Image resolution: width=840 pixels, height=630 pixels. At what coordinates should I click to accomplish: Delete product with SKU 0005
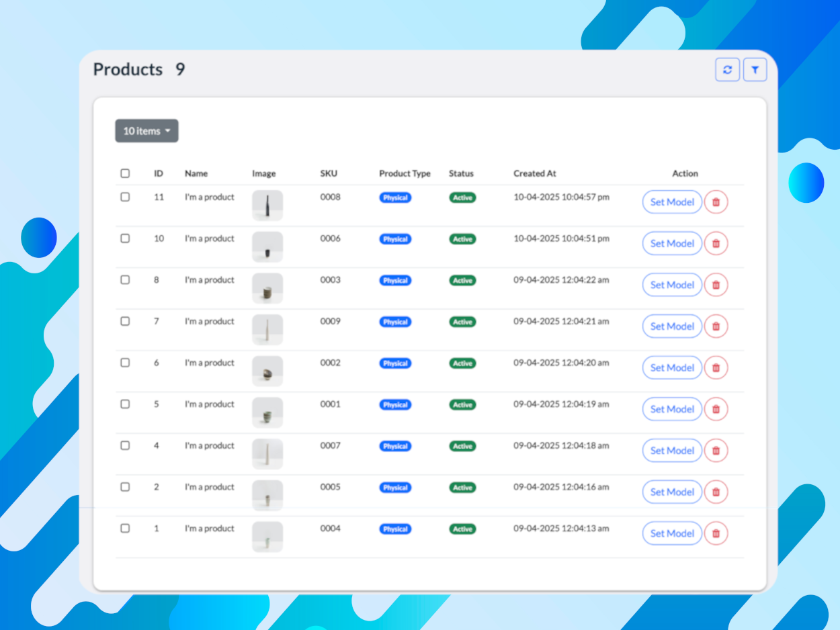pyautogui.click(x=716, y=492)
